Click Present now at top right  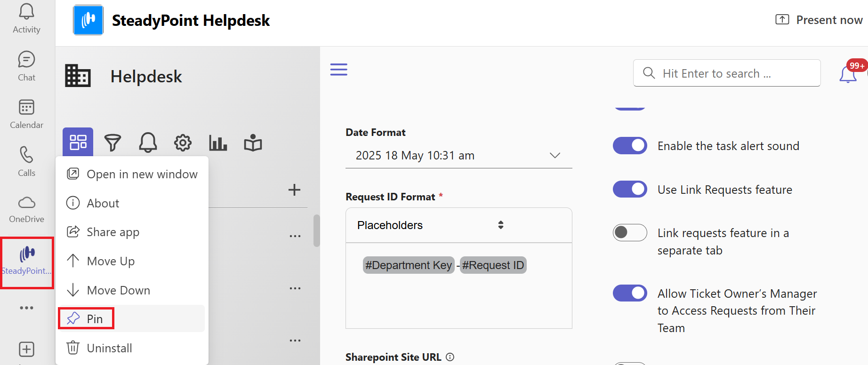point(819,20)
